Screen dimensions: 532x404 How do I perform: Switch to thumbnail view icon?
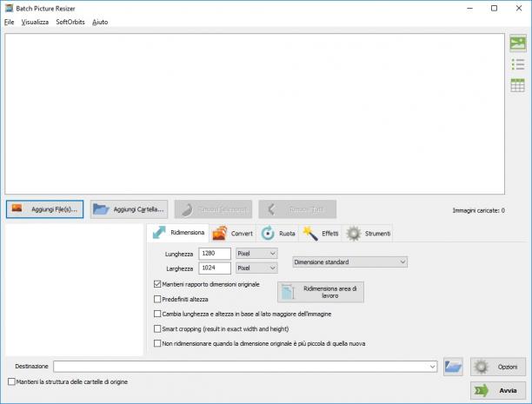point(518,43)
